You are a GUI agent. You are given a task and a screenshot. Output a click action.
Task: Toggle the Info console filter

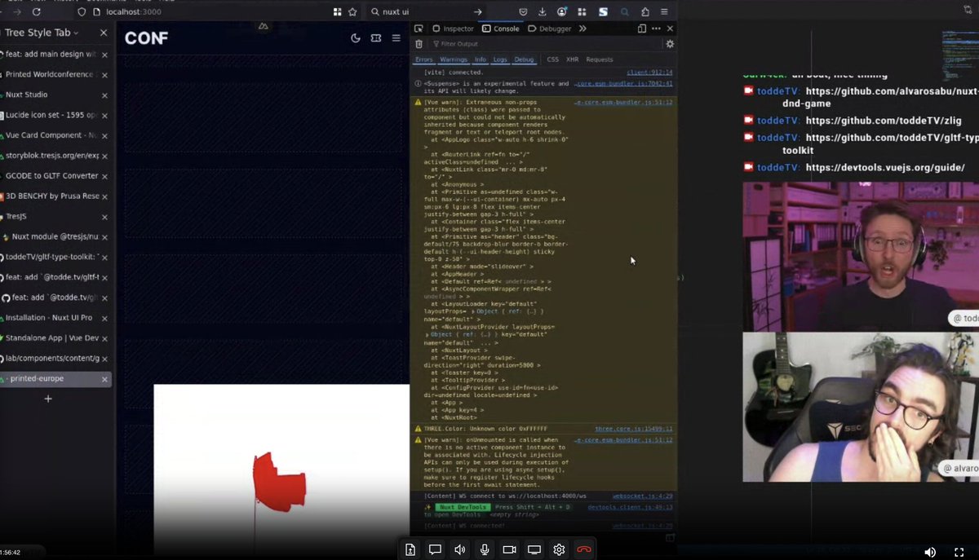pyautogui.click(x=481, y=60)
